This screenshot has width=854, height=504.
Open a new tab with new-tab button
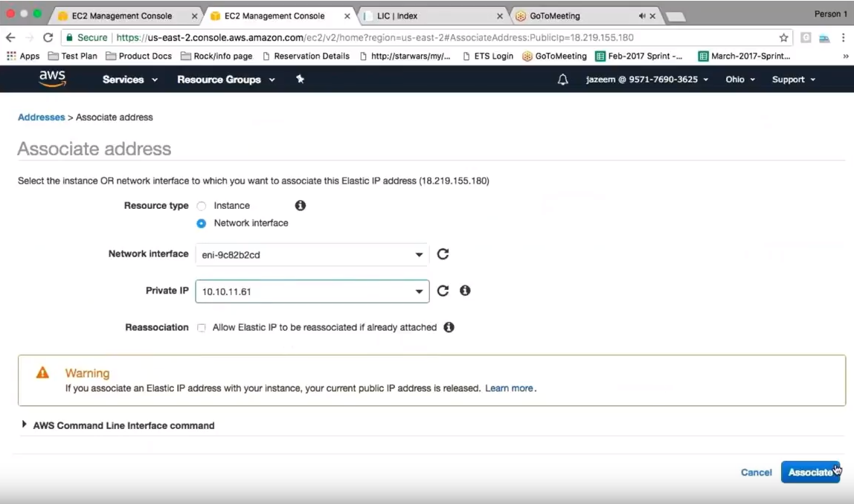pos(675,17)
